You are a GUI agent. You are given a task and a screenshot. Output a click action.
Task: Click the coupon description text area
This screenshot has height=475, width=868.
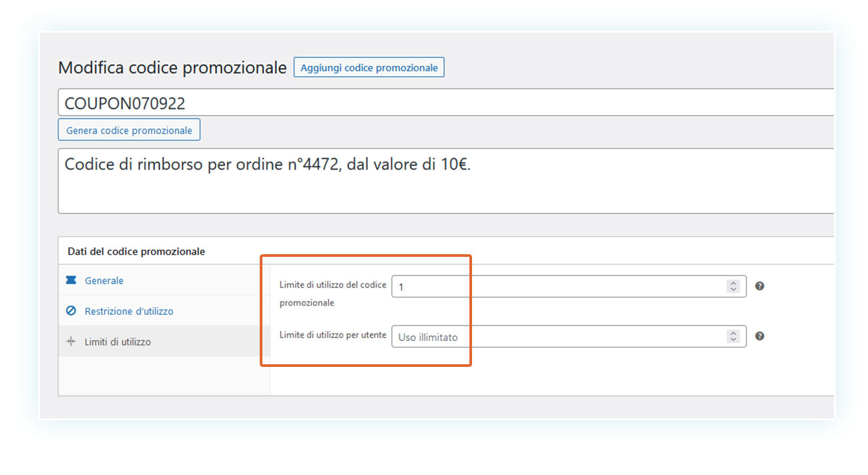click(x=446, y=181)
